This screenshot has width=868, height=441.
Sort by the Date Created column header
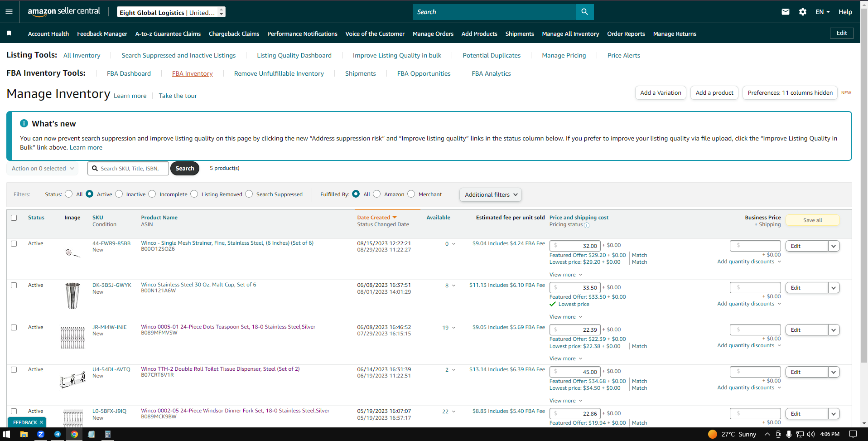[376, 218]
